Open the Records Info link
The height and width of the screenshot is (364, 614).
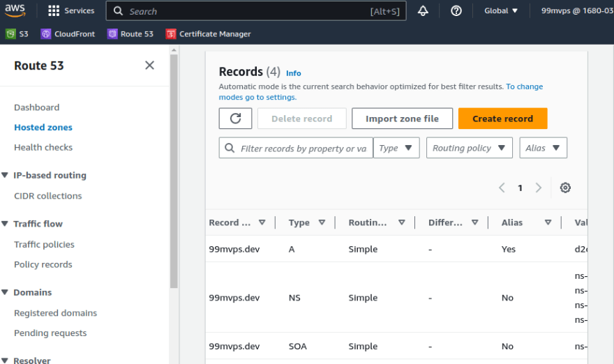(x=293, y=73)
